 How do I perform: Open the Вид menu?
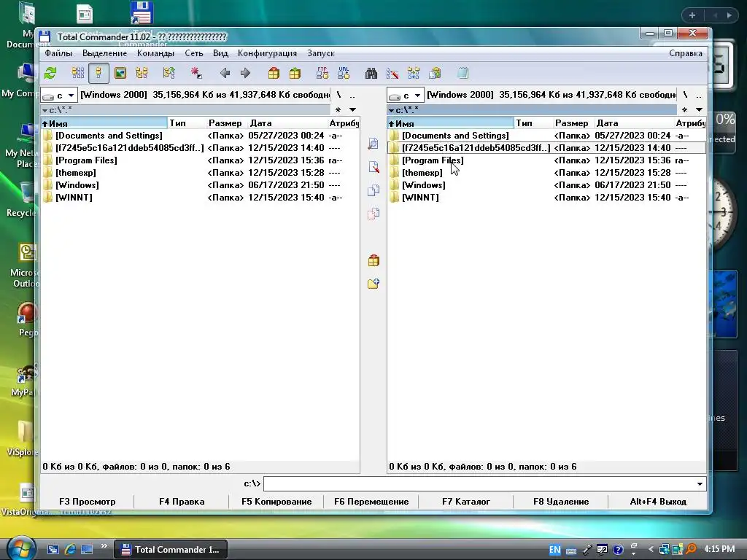pos(220,53)
